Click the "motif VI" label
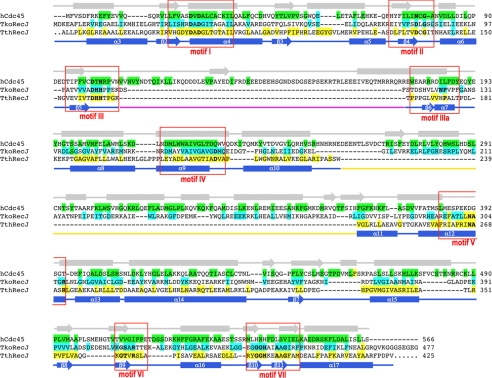This screenshot has width=492, height=378. pyautogui.click(x=131, y=374)
